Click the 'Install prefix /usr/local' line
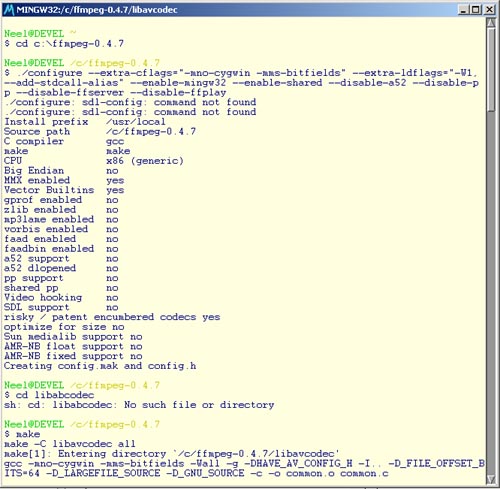Viewport: 500px width, 489px height. click(x=85, y=122)
